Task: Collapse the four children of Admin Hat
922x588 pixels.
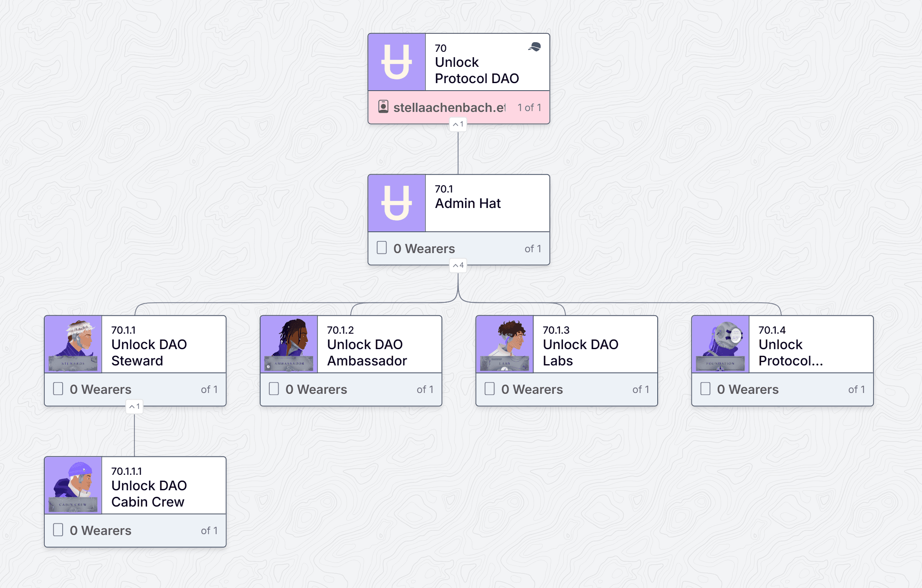Action: click(458, 266)
